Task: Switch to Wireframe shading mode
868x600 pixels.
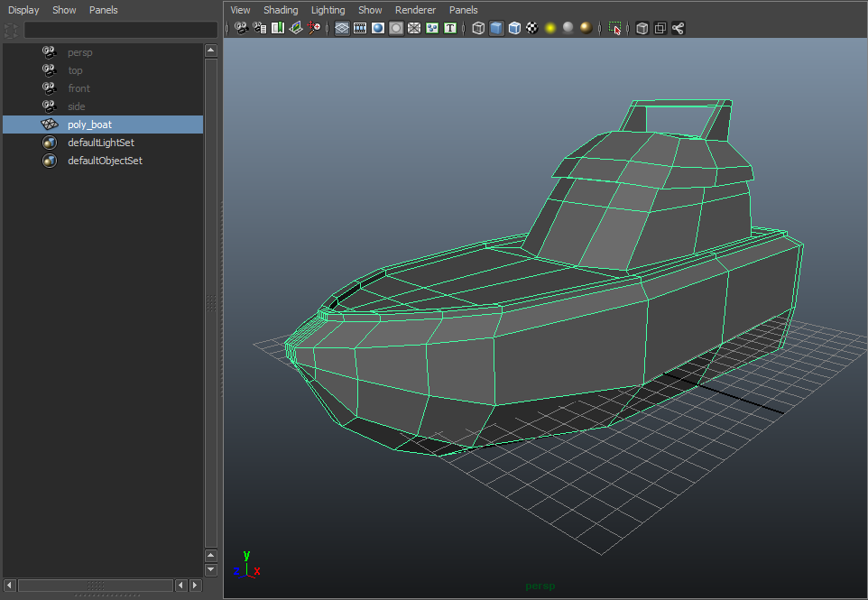Action: [x=478, y=28]
